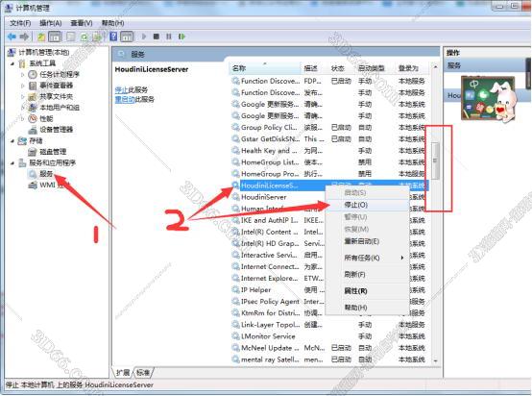Choose 属性(R) in the context menu

(367, 291)
